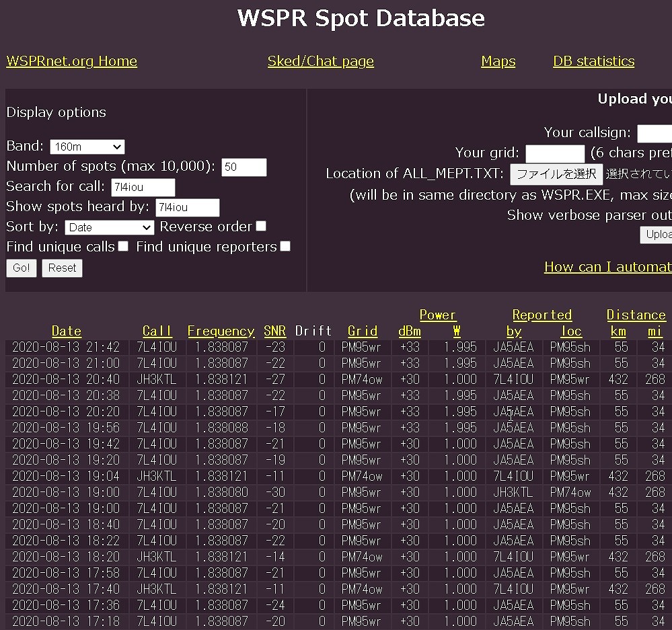
Task: Sort table by km column header
Action: 618,331
